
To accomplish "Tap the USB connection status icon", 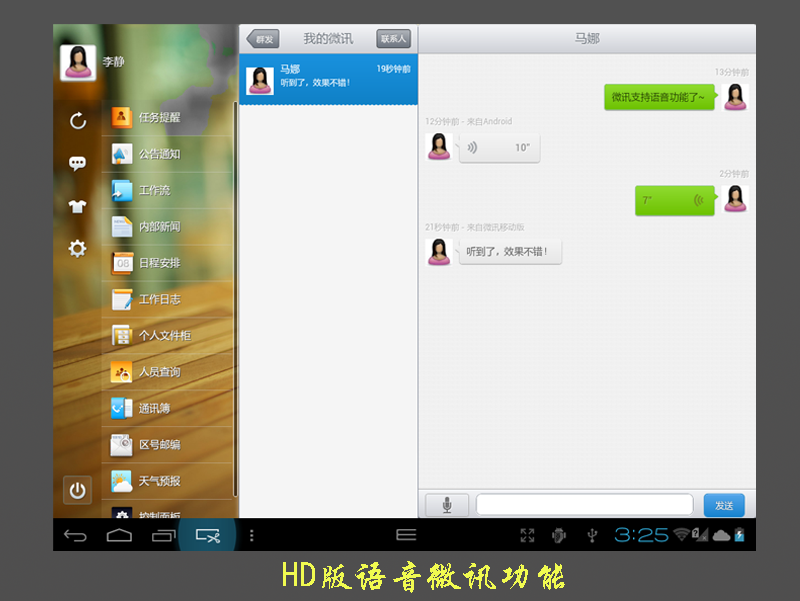I will point(592,535).
